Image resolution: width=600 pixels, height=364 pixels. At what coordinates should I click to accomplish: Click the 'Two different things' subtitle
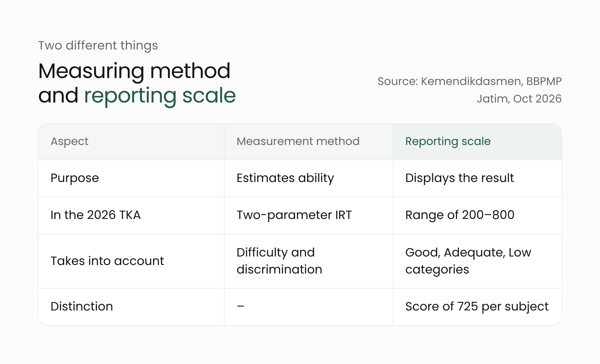pos(98,45)
